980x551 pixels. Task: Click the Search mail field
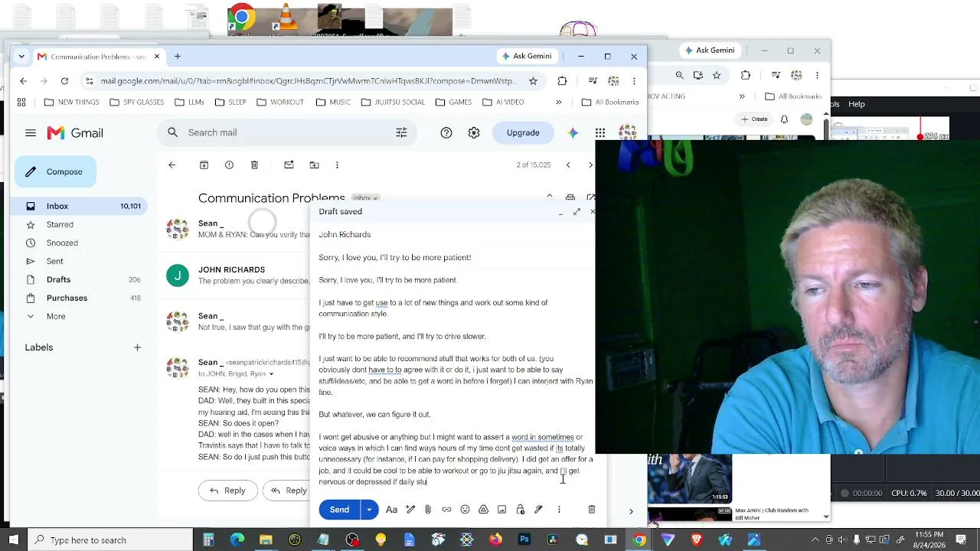[288, 132]
